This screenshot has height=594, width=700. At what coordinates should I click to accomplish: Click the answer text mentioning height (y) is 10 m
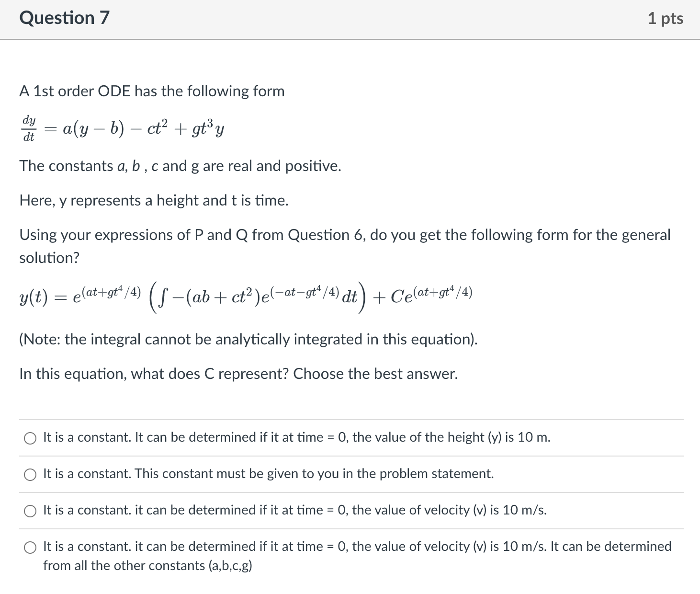[x=297, y=437]
